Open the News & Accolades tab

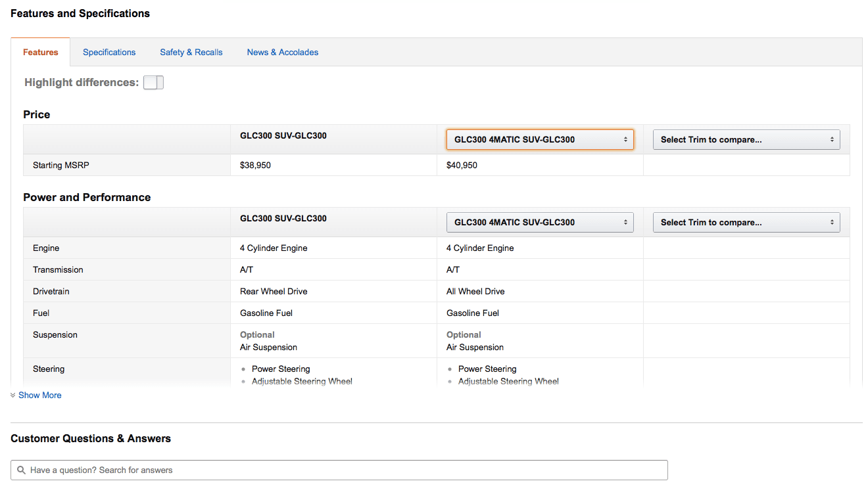283,53
